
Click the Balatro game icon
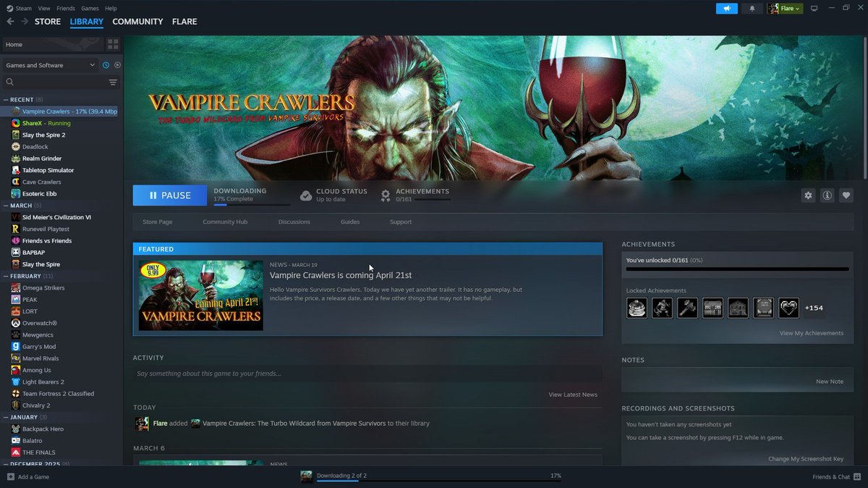click(x=16, y=441)
